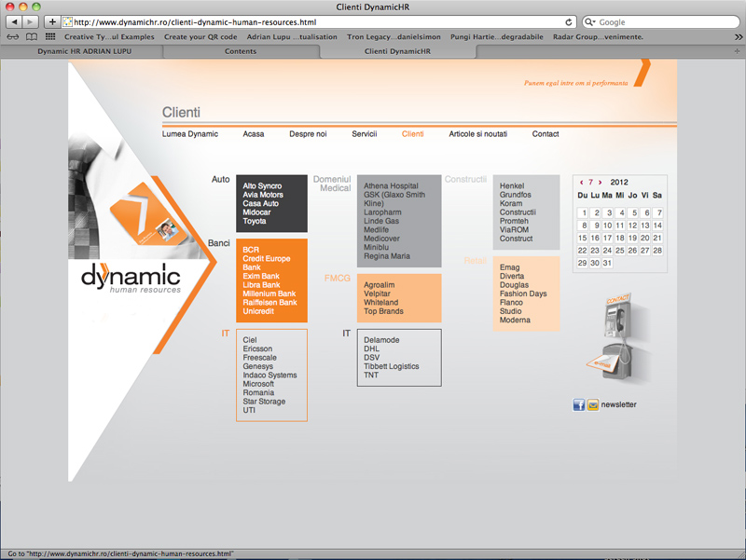Open the Reading List glasses icon

coord(13,36)
